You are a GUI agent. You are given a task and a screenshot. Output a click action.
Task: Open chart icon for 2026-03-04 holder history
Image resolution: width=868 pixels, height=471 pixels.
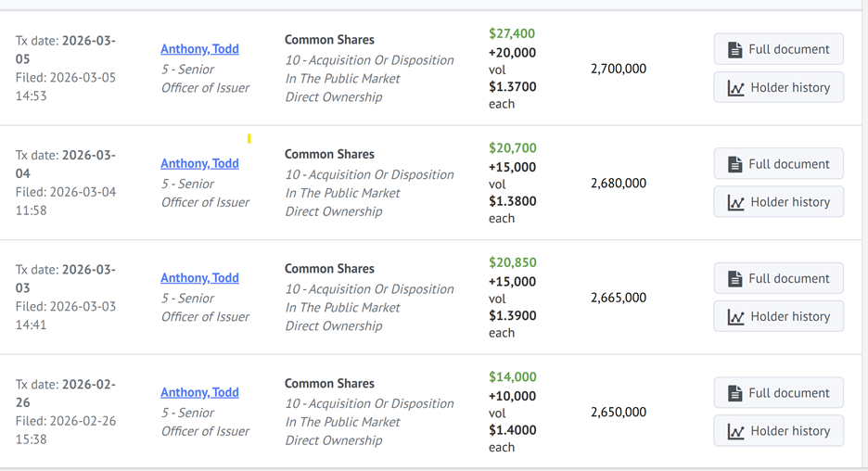735,202
